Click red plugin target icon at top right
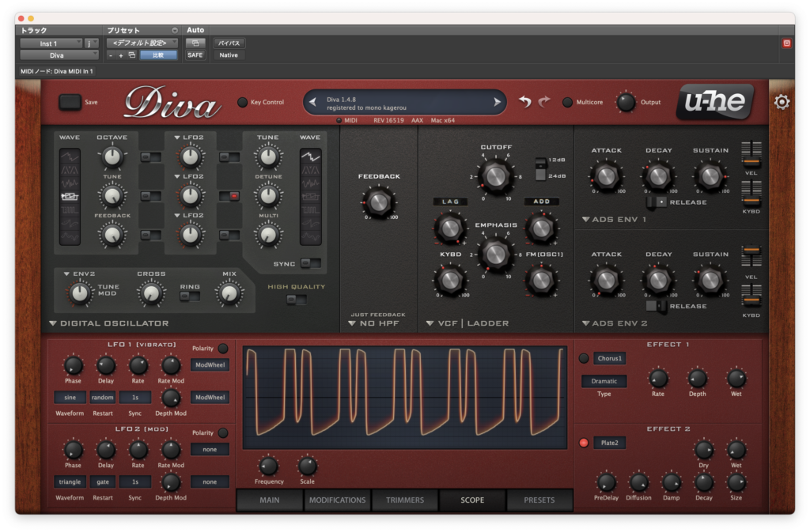810x532 pixels. pyautogui.click(x=786, y=43)
